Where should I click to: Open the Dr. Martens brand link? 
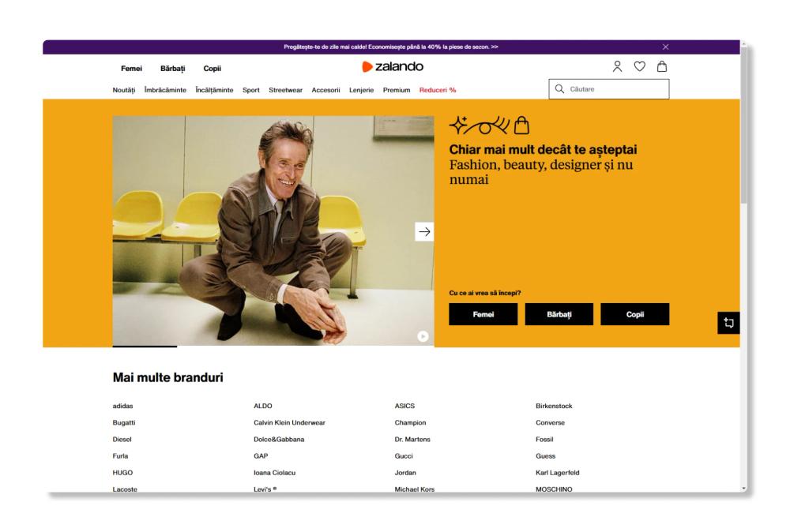click(412, 440)
